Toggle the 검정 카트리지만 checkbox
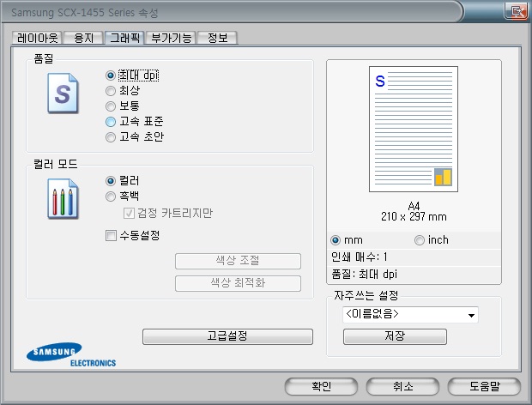Screen dimensions: 532x405 click(x=129, y=214)
